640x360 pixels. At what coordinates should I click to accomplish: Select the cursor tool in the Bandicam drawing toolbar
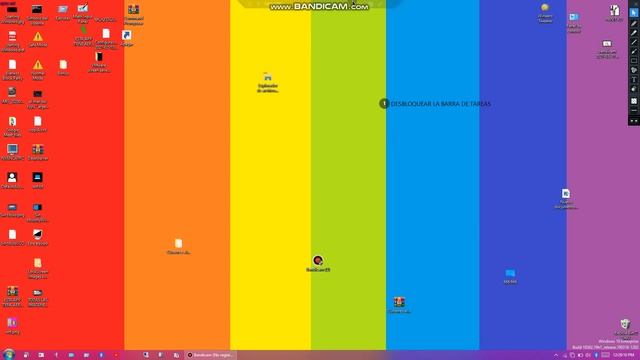[x=633, y=13]
